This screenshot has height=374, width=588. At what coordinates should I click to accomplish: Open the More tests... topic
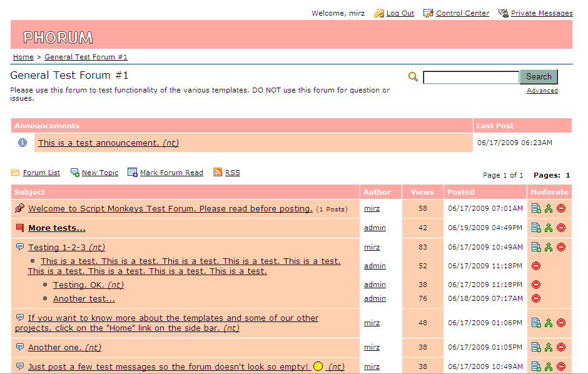point(57,228)
